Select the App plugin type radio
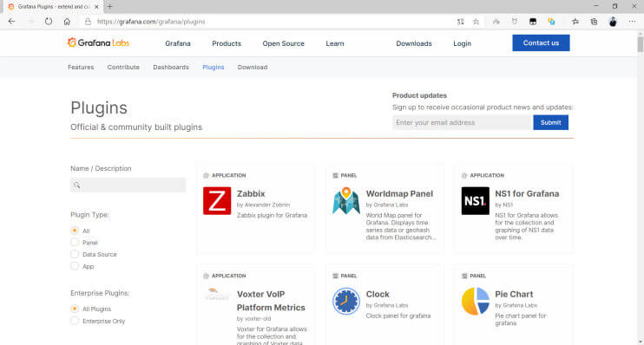The width and height of the screenshot is (644, 345). click(x=75, y=266)
